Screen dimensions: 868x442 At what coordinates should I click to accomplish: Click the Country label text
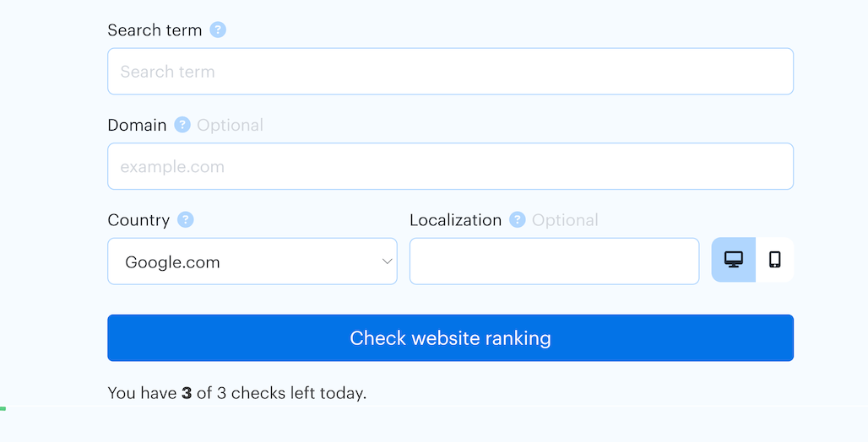point(138,220)
